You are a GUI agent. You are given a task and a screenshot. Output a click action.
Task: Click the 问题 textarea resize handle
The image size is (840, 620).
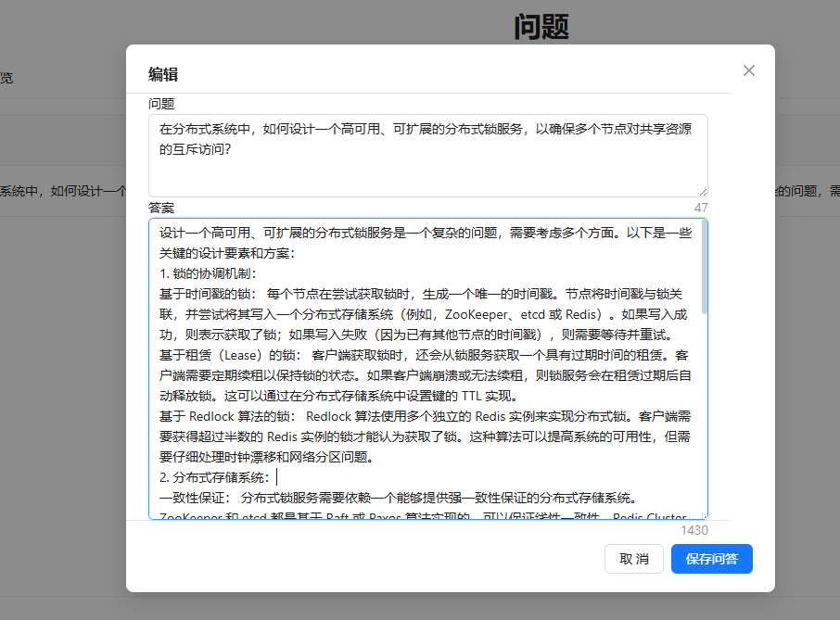click(x=703, y=191)
